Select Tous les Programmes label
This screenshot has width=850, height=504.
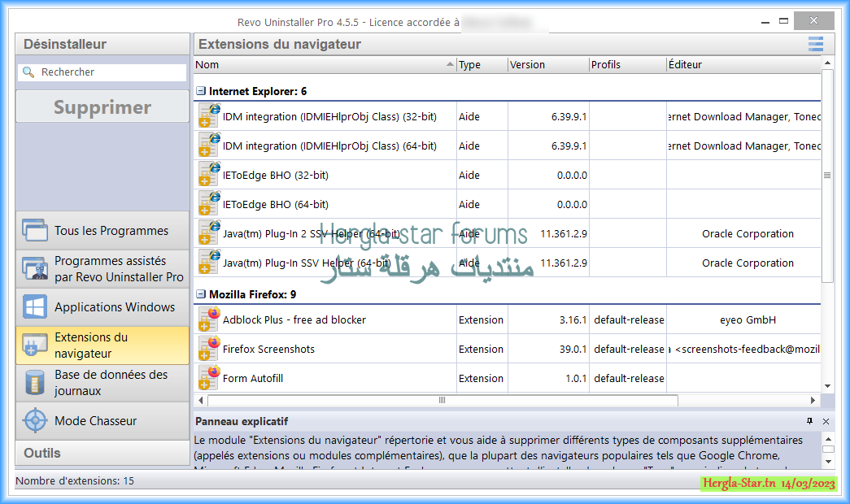(x=111, y=230)
